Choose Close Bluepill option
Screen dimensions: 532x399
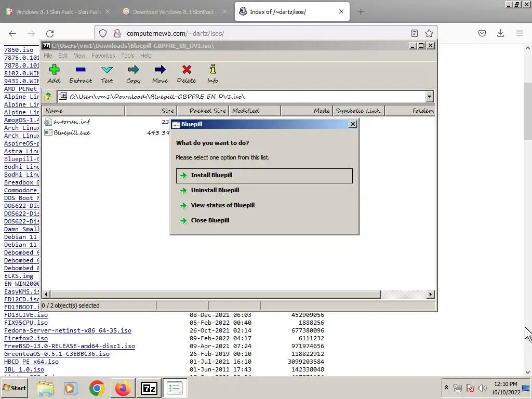click(x=264, y=220)
